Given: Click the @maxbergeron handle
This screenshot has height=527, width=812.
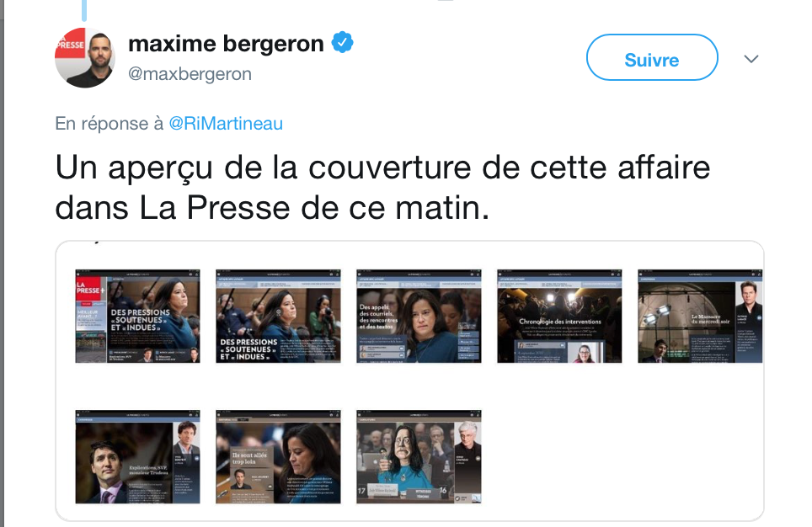Looking at the screenshot, I should click(190, 74).
